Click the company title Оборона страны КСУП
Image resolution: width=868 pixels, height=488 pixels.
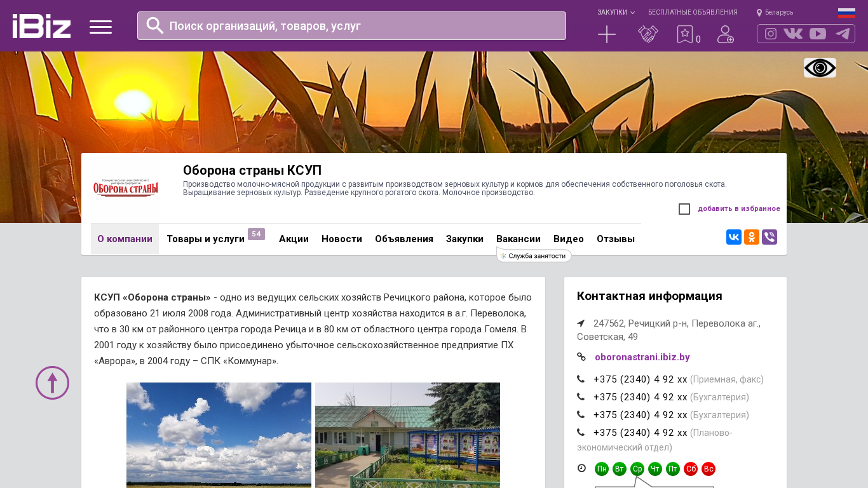click(252, 170)
